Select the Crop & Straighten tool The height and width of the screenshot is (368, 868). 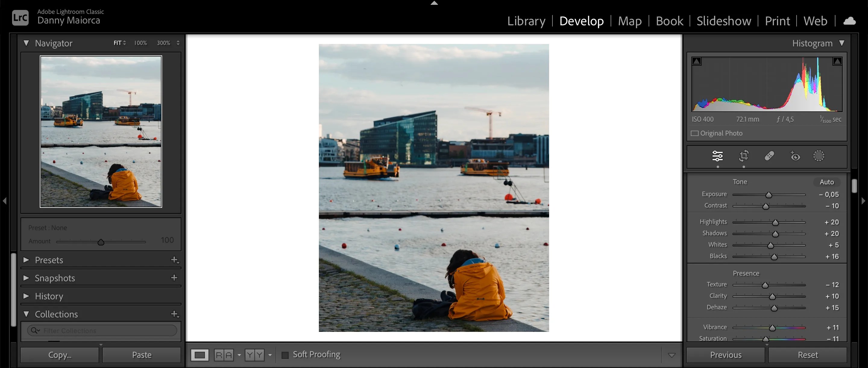coord(744,156)
